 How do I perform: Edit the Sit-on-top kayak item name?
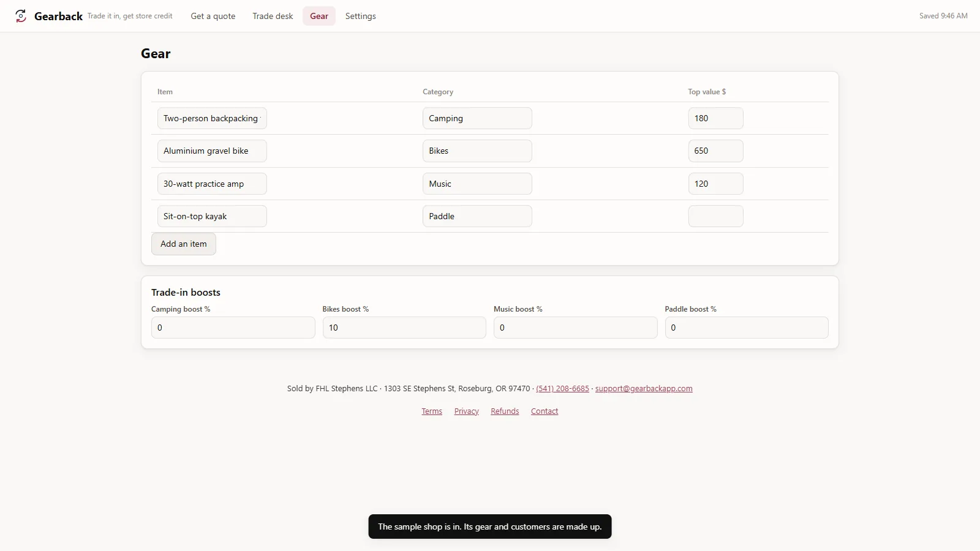[212, 216]
